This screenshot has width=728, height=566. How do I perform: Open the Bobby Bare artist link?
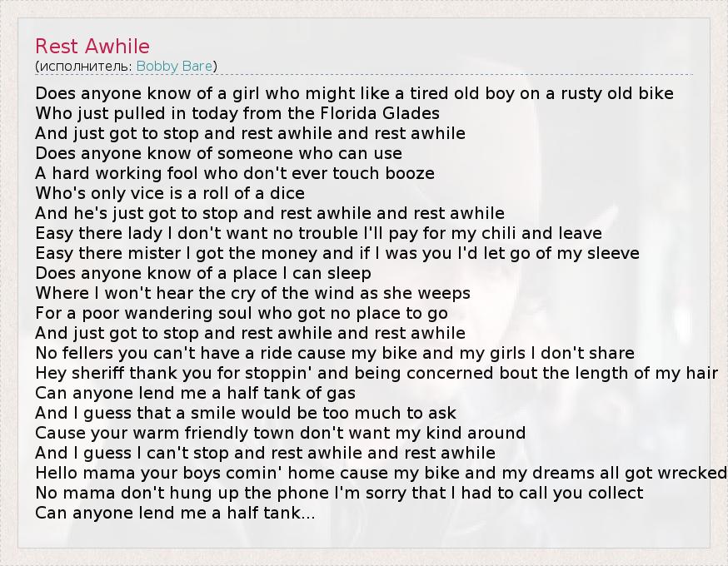[174, 66]
